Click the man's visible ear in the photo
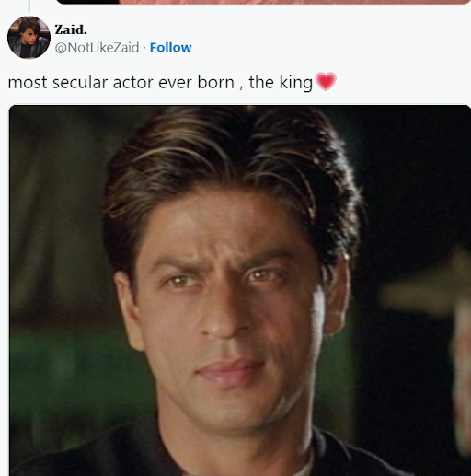Screen dimensions: 471x476 [338, 295]
